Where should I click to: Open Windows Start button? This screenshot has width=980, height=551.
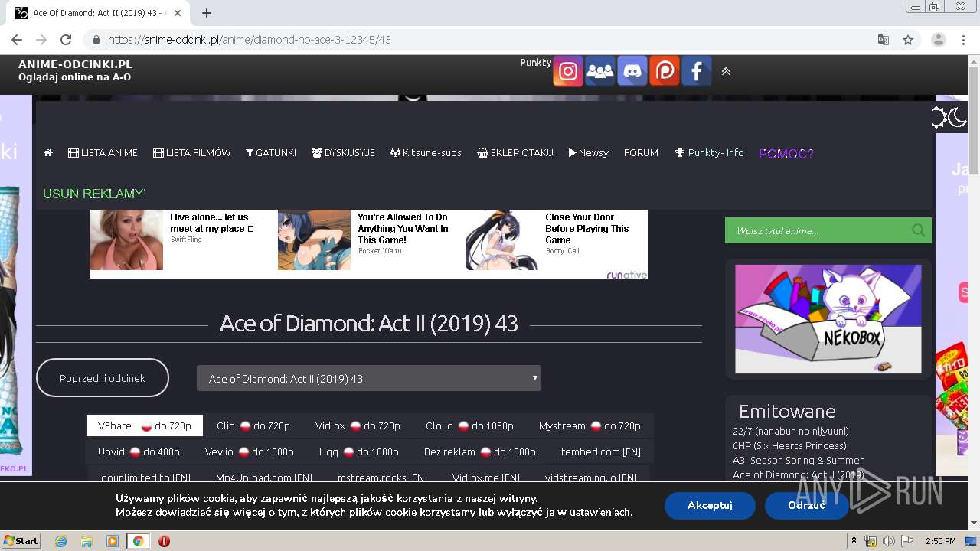click(21, 540)
